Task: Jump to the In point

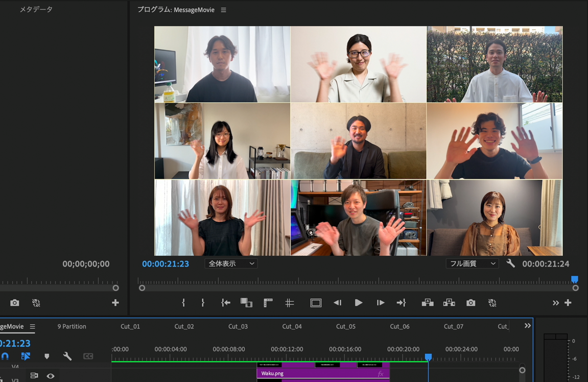Action: [225, 302]
